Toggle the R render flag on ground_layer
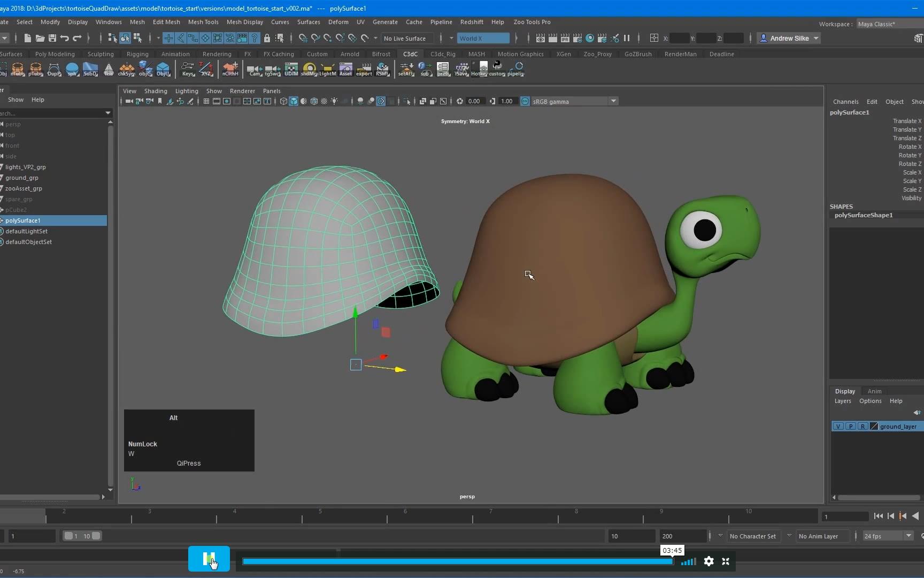This screenshot has height=578, width=924. point(863,427)
